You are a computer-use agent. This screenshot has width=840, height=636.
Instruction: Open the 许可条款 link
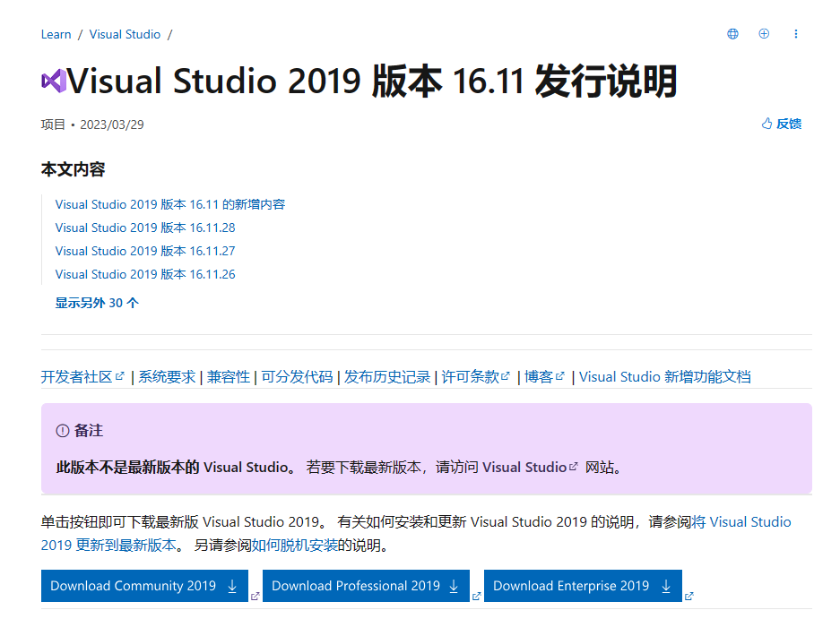click(x=471, y=377)
